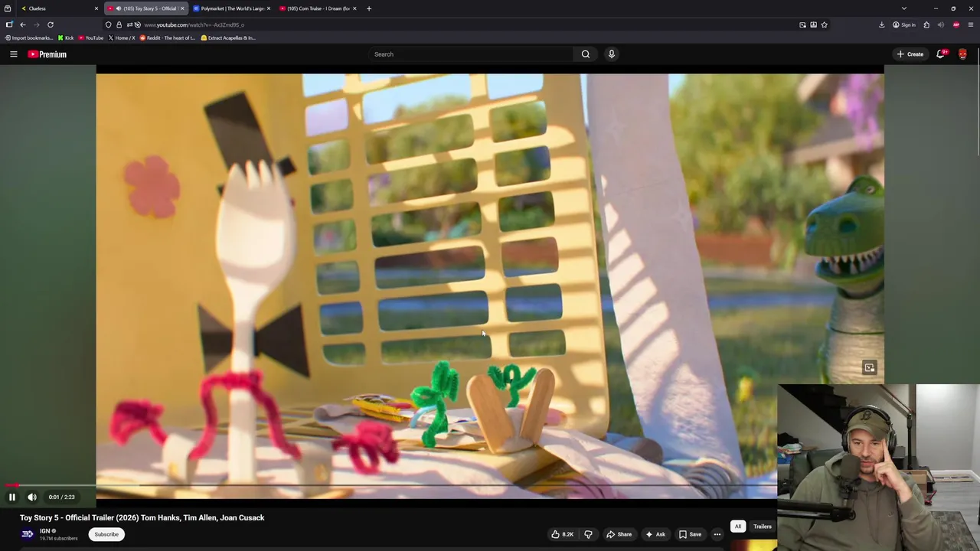Dislike the video with thumbs down
Image resolution: width=980 pixels, height=551 pixels.
click(588, 534)
